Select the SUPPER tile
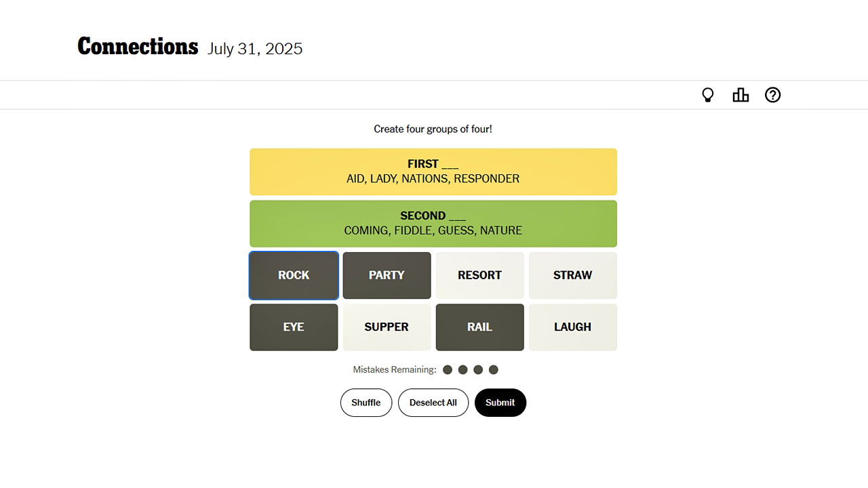The height and width of the screenshot is (488, 868). tap(387, 327)
